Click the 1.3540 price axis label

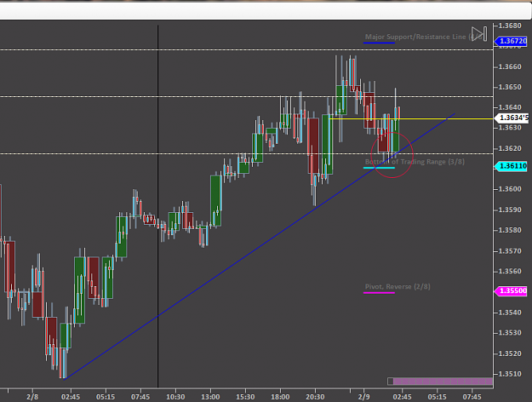[512, 313]
